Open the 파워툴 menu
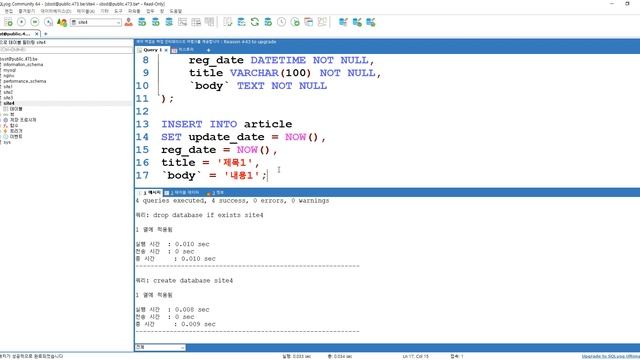 click(x=134, y=11)
